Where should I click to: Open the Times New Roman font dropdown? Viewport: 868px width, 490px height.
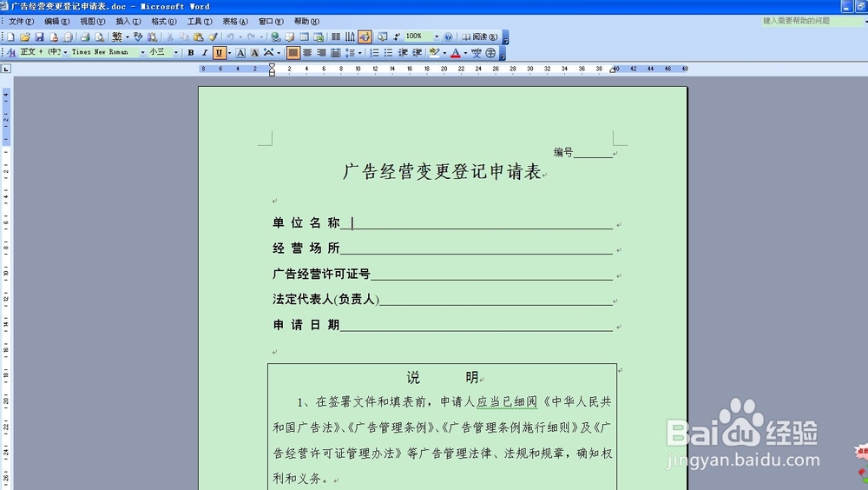tap(142, 52)
